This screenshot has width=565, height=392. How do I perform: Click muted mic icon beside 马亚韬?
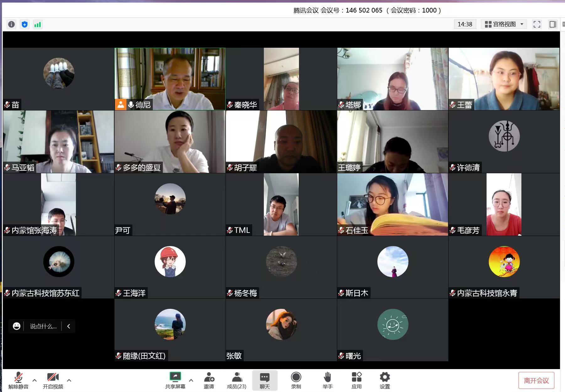pos(7,168)
